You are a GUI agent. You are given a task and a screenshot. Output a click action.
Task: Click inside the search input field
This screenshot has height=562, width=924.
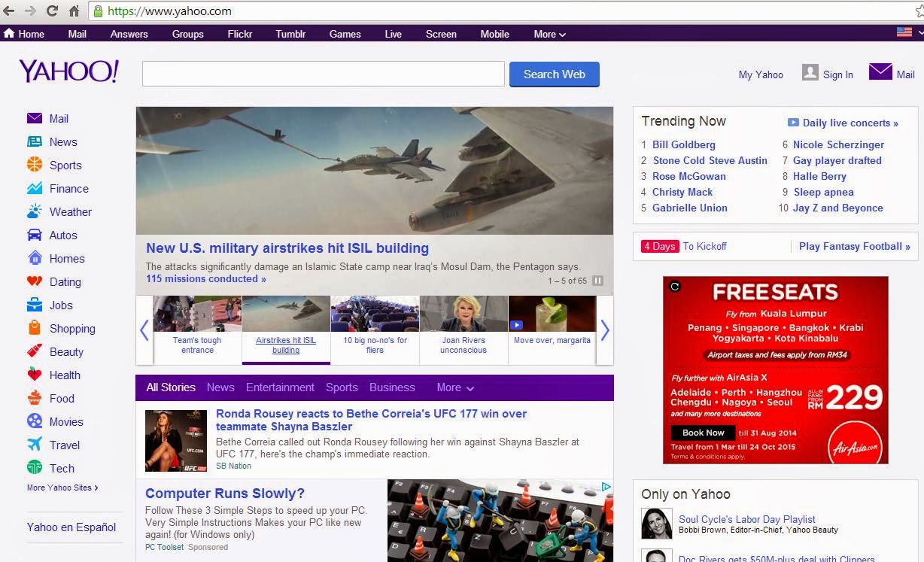[x=324, y=73]
